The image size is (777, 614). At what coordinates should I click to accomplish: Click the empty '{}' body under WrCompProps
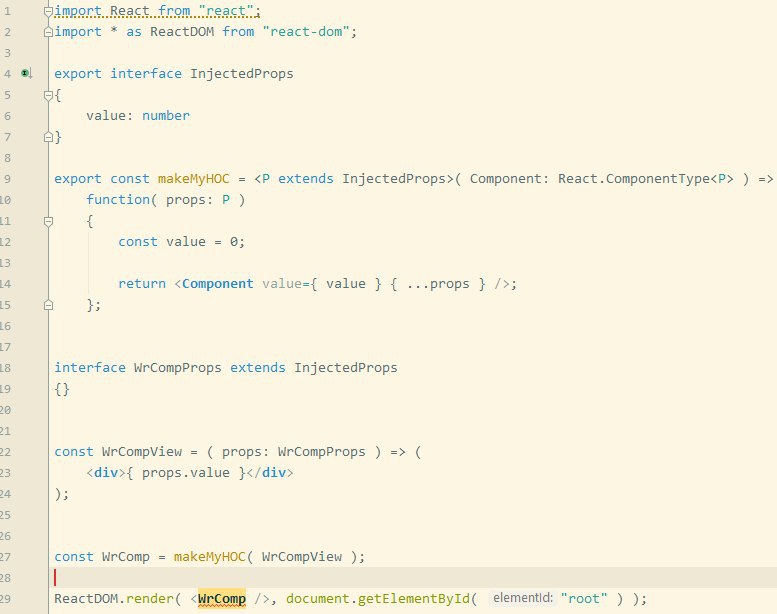62,389
